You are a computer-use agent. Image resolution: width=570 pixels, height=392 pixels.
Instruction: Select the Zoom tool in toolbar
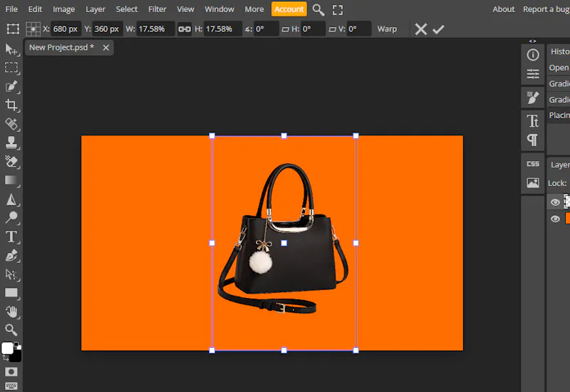point(11,330)
